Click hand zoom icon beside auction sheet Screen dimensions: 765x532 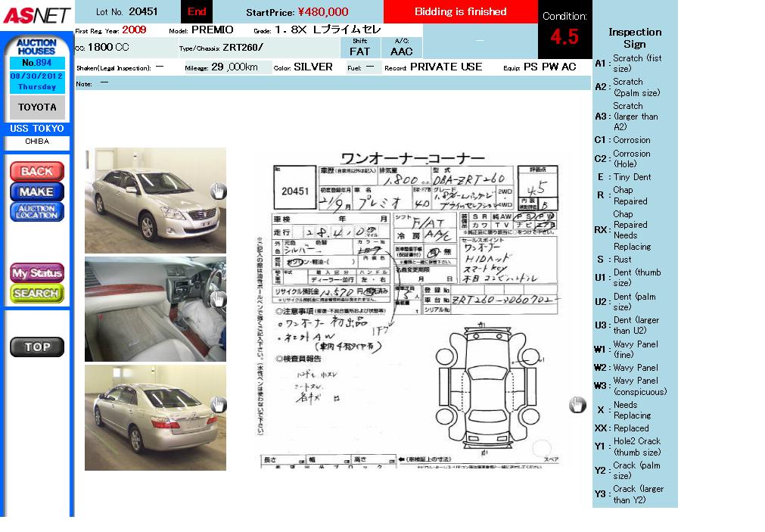pyautogui.click(x=577, y=405)
